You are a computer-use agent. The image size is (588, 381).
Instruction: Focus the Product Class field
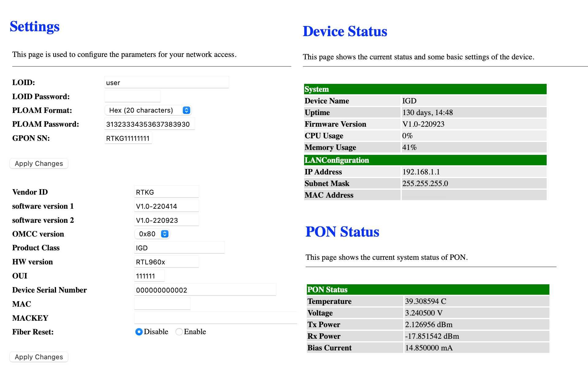pos(179,248)
